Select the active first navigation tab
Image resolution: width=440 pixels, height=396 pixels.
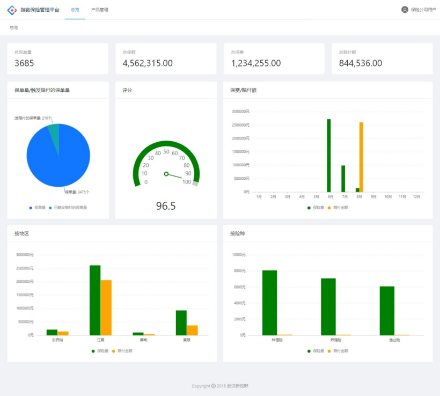tap(75, 10)
